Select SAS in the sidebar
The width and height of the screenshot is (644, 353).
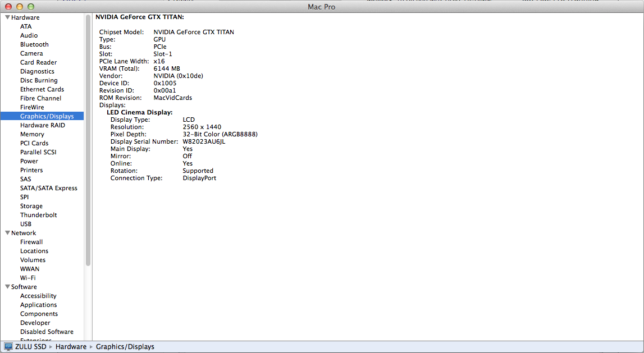pos(25,179)
